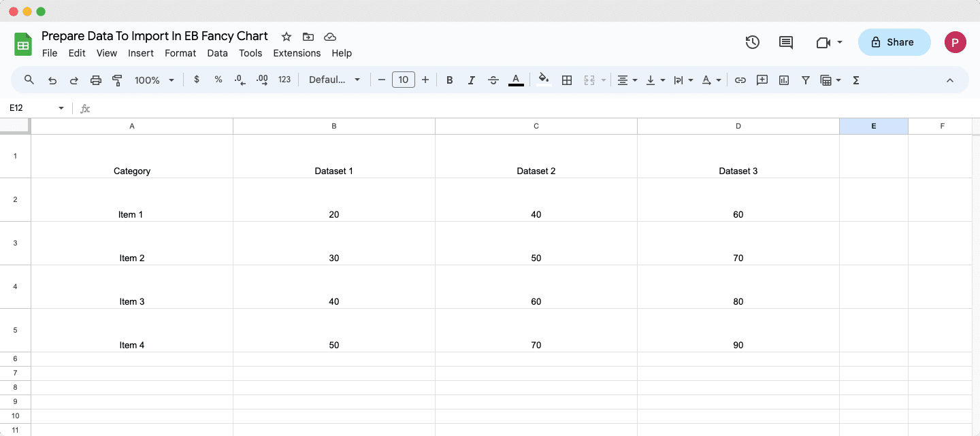Image resolution: width=980 pixels, height=436 pixels.
Task: Decrease decimal places for the selection
Action: (239, 80)
